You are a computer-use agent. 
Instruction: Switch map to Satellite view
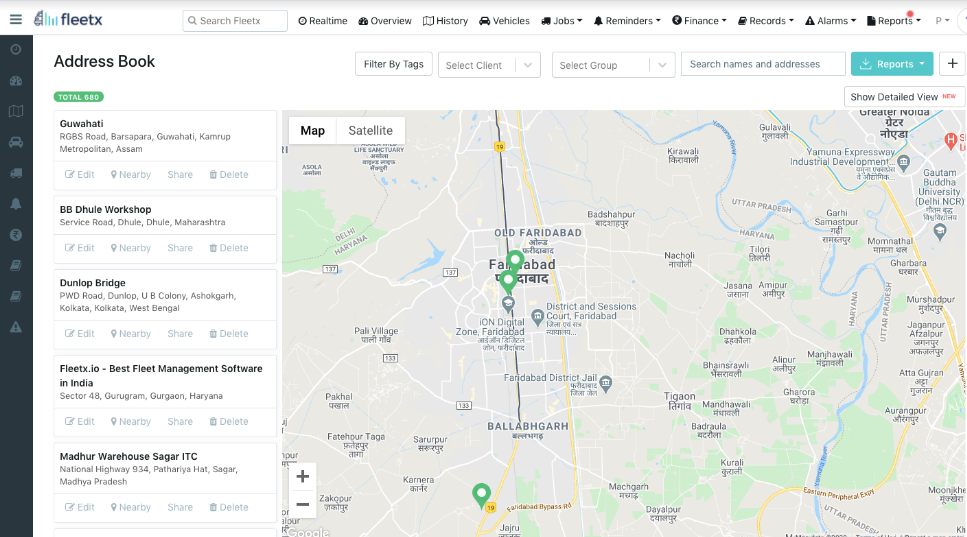tap(371, 130)
